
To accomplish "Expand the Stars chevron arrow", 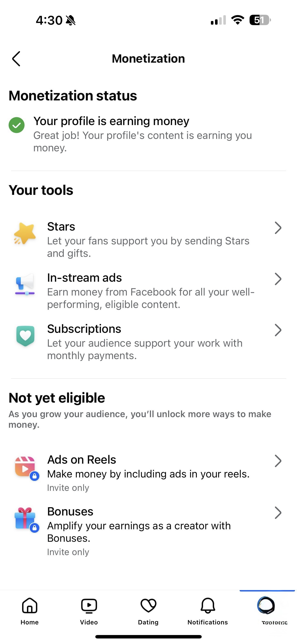I will [278, 228].
